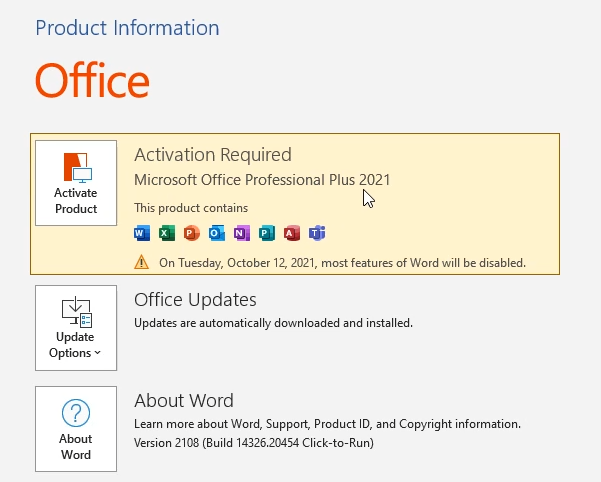Click the Excel app icon
The height and width of the screenshot is (482, 601).
[x=167, y=233]
